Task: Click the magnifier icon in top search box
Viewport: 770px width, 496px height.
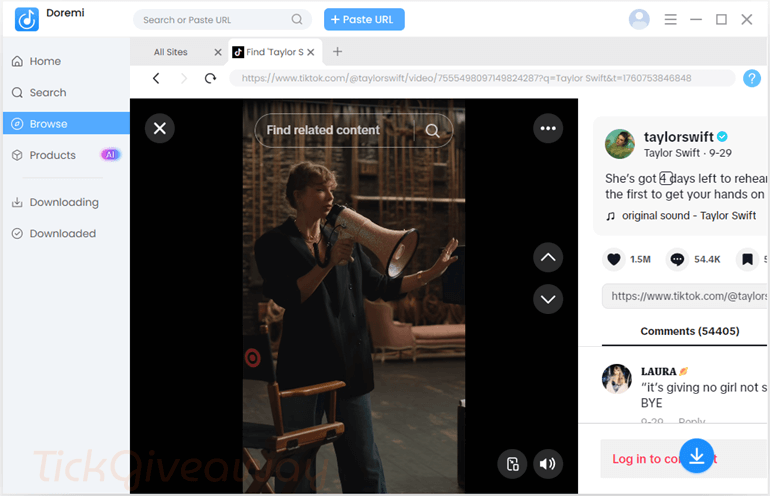Action: click(297, 19)
